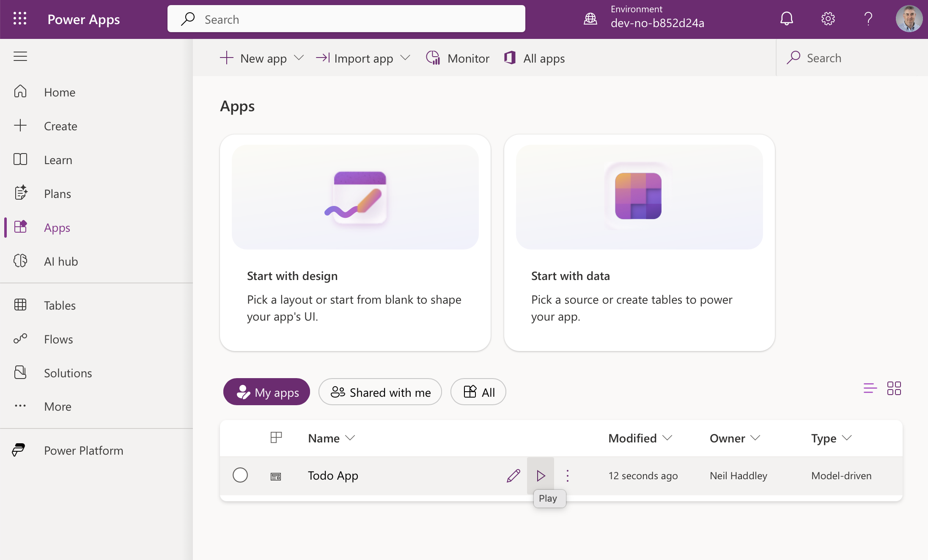
Task: Open the Modified column sort menu
Action: pos(640,438)
